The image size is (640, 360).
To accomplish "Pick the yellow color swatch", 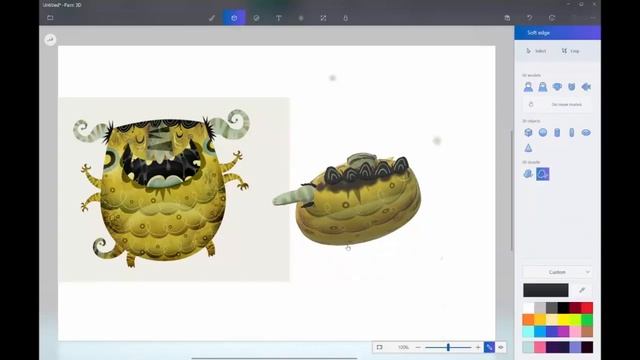I will click(563, 319).
